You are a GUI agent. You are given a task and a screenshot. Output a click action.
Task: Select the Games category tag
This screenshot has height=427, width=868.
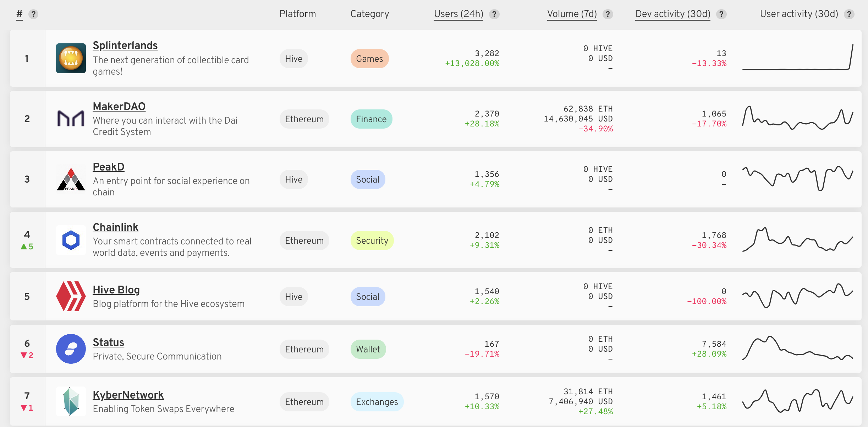(370, 59)
